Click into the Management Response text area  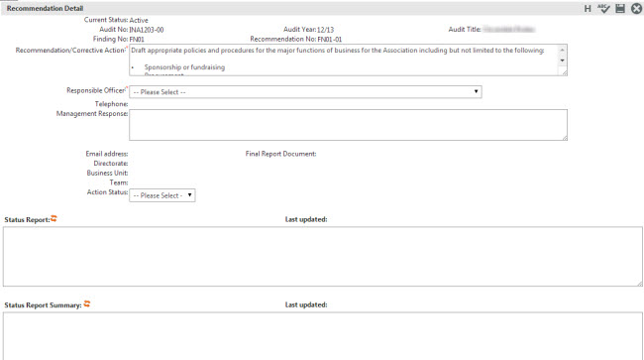[x=348, y=125]
